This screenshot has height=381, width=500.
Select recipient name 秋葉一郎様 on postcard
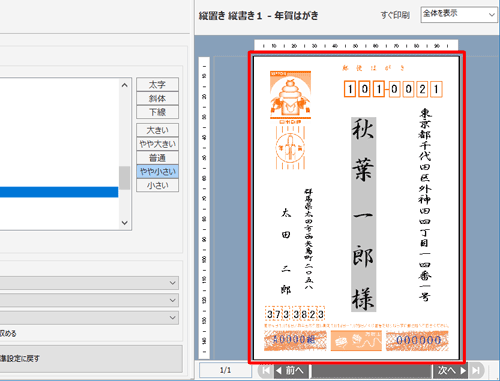pyautogui.click(x=363, y=214)
